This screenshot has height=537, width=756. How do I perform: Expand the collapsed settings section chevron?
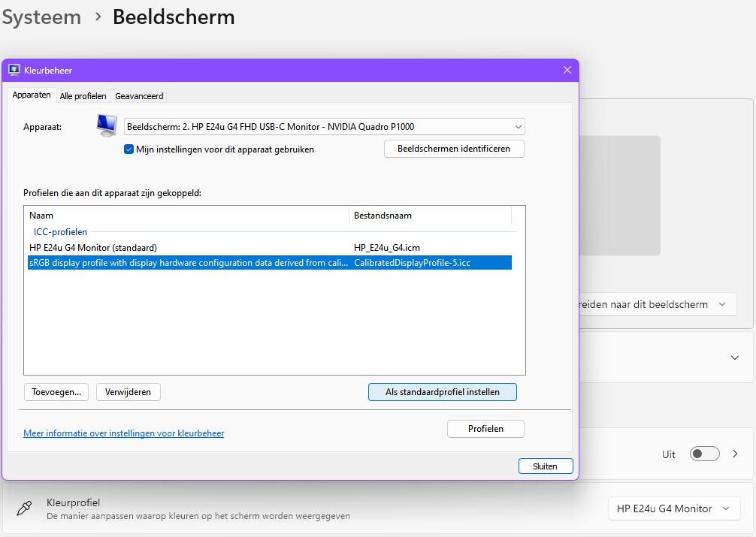point(735,357)
